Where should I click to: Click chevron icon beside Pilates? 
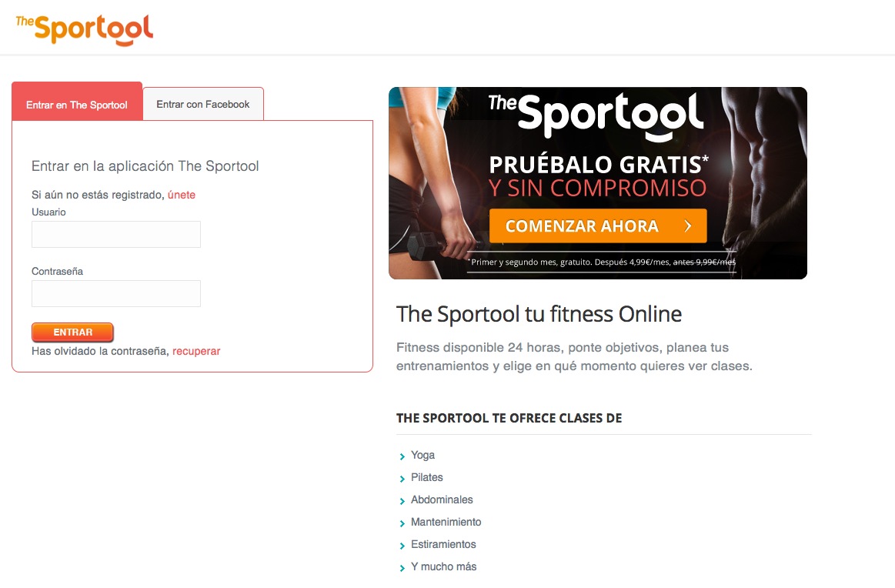pyautogui.click(x=402, y=479)
